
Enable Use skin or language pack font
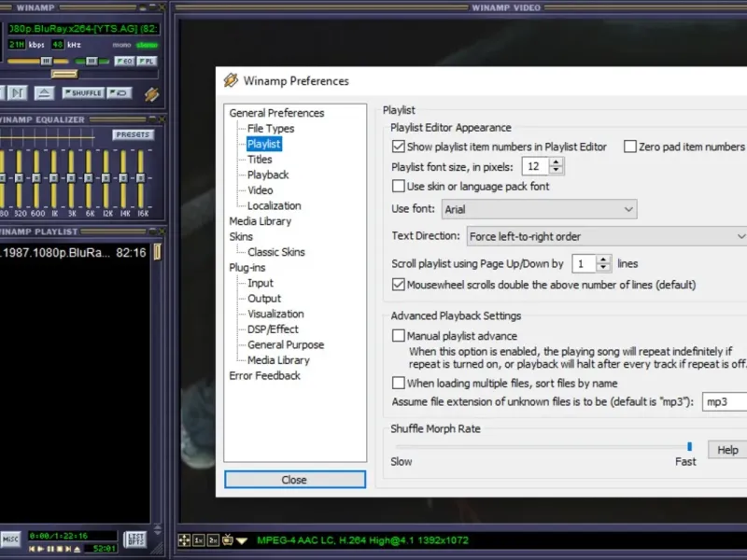tap(399, 186)
